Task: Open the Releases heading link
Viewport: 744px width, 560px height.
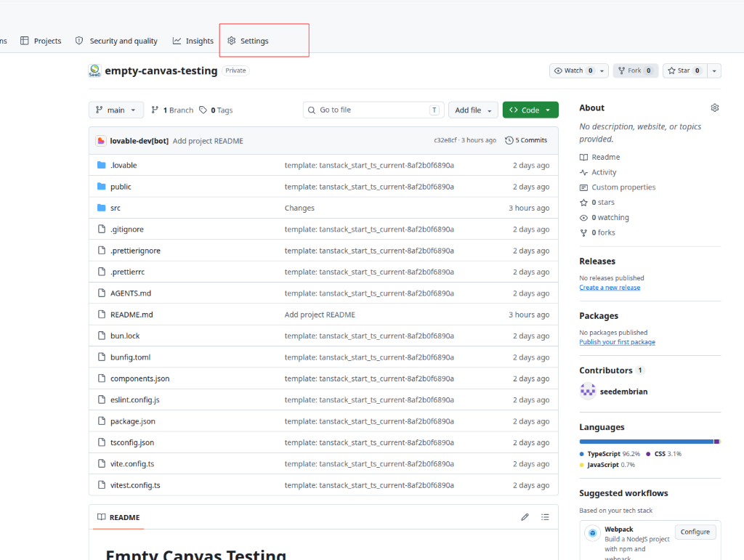Action: 597,261
